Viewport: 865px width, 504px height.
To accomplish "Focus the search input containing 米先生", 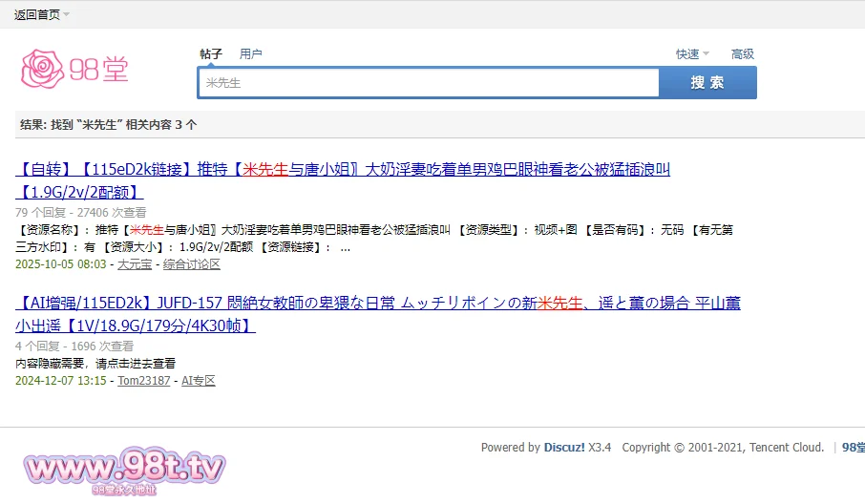I will (428, 83).
